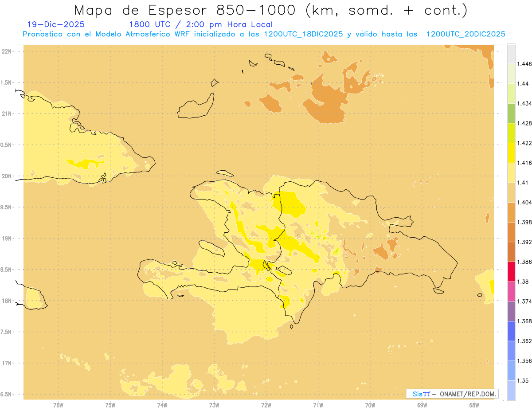Click the legend value 1.362
Viewport: 532px width, 411px height.
point(524,341)
